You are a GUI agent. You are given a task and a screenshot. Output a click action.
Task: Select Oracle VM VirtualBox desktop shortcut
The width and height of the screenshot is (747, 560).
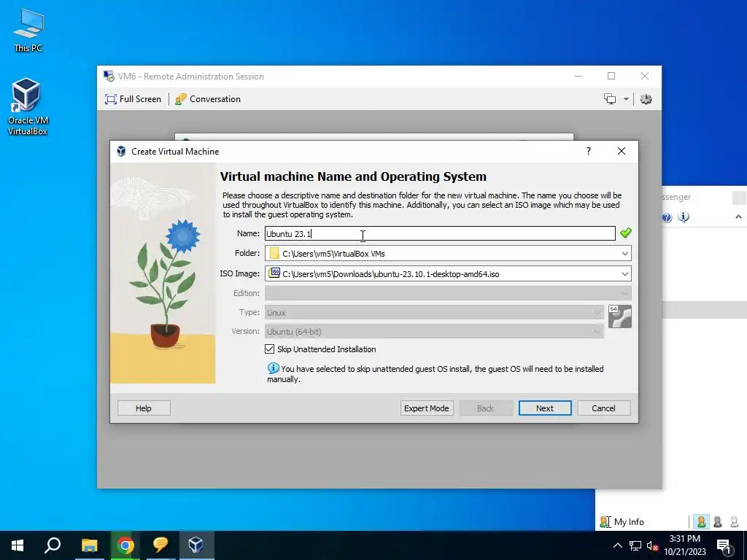pyautogui.click(x=28, y=106)
